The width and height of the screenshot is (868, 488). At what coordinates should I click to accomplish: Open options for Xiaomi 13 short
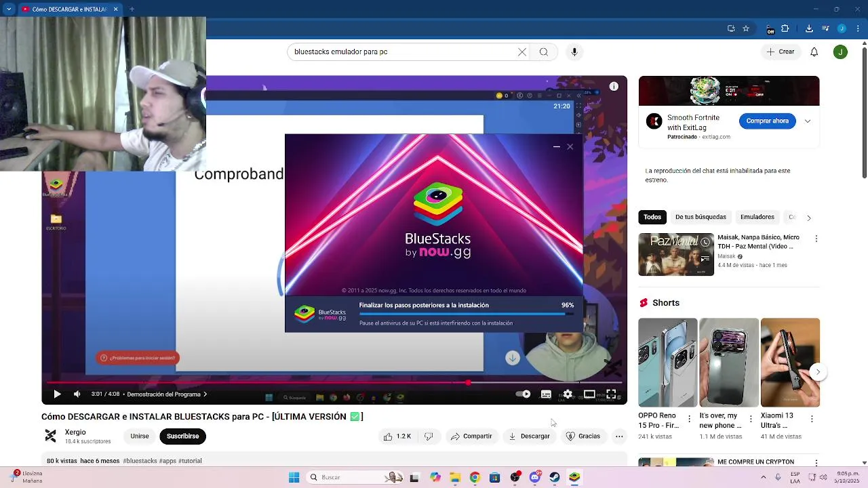click(x=812, y=419)
